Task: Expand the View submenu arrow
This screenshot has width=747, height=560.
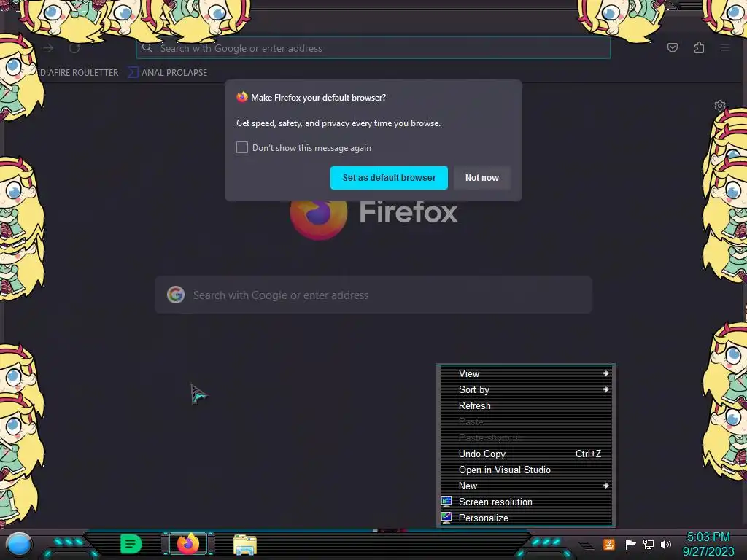Action: pyautogui.click(x=605, y=373)
